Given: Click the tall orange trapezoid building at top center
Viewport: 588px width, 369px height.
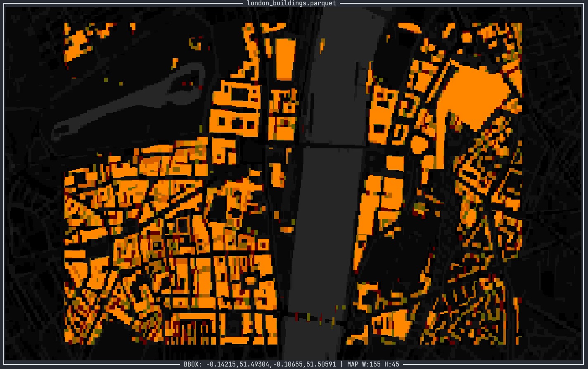Looking at the screenshot, I should [x=285, y=59].
